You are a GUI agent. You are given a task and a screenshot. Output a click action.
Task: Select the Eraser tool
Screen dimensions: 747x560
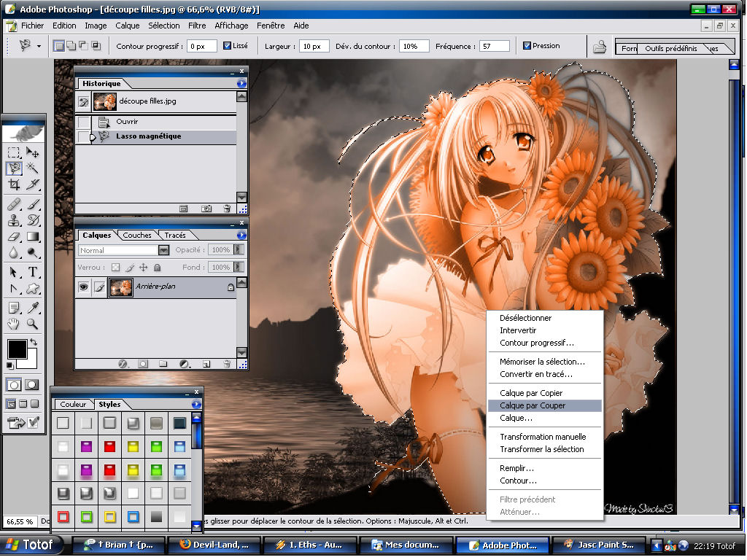[x=14, y=236]
